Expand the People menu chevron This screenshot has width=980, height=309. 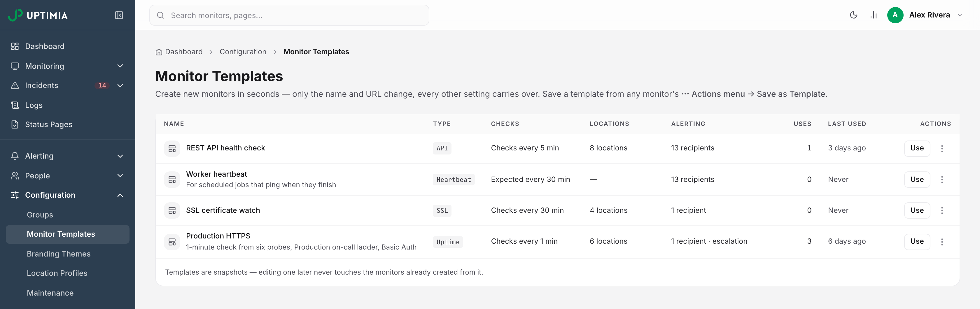[120, 175]
